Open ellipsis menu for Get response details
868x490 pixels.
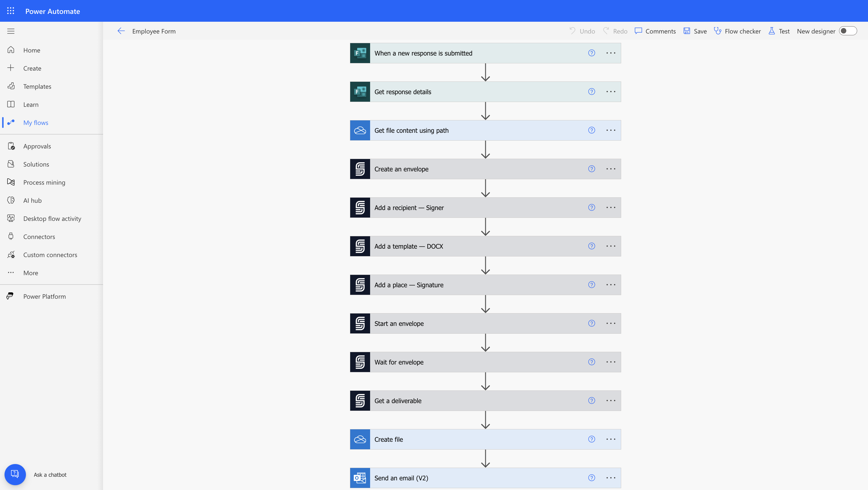611,92
